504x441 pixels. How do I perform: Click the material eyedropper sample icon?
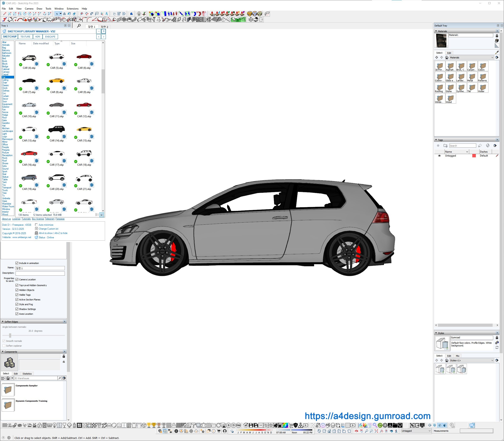[497, 52]
